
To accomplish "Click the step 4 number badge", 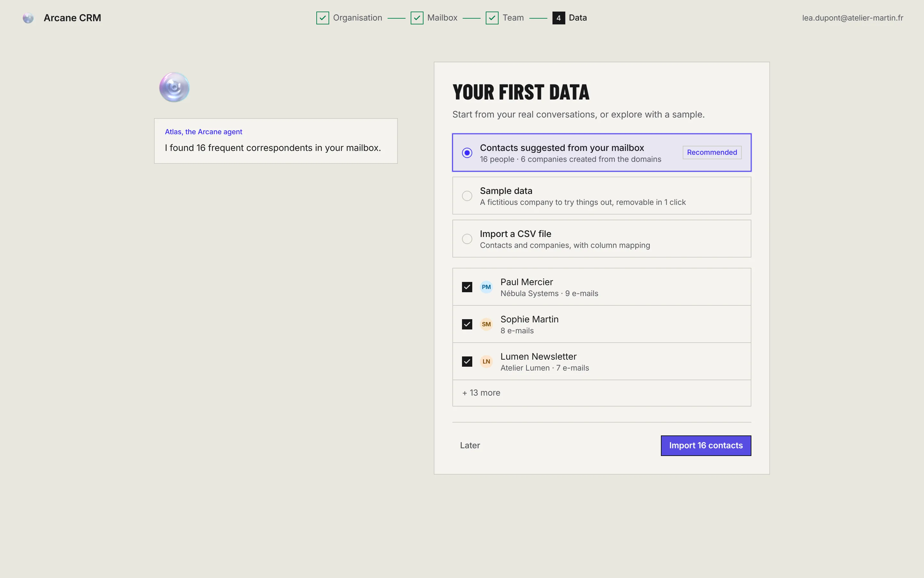I will pos(559,18).
